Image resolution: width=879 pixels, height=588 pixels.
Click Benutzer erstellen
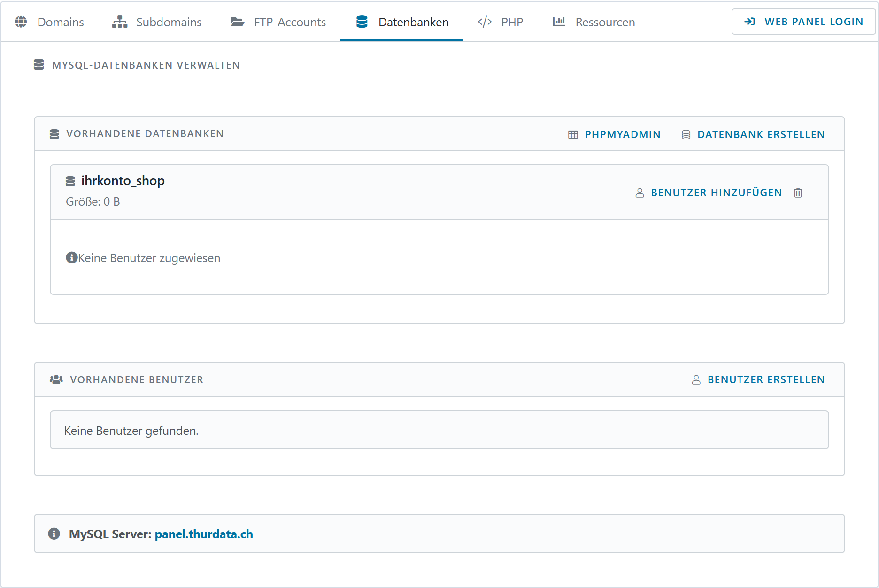758,379
